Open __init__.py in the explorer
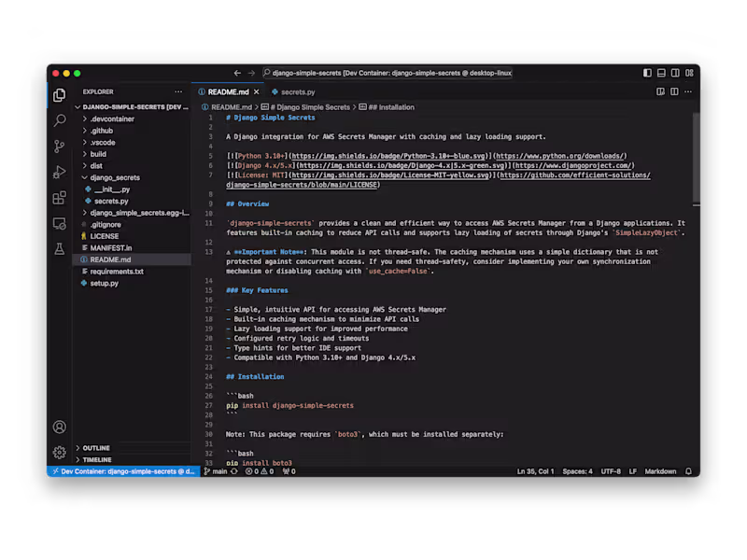The width and height of the screenshot is (747, 560). (132, 189)
